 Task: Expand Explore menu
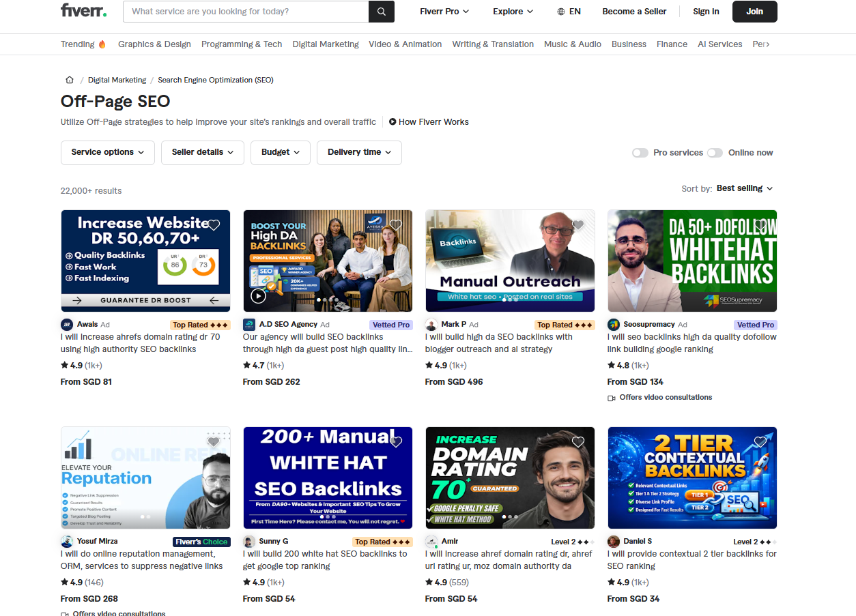[513, 12]
